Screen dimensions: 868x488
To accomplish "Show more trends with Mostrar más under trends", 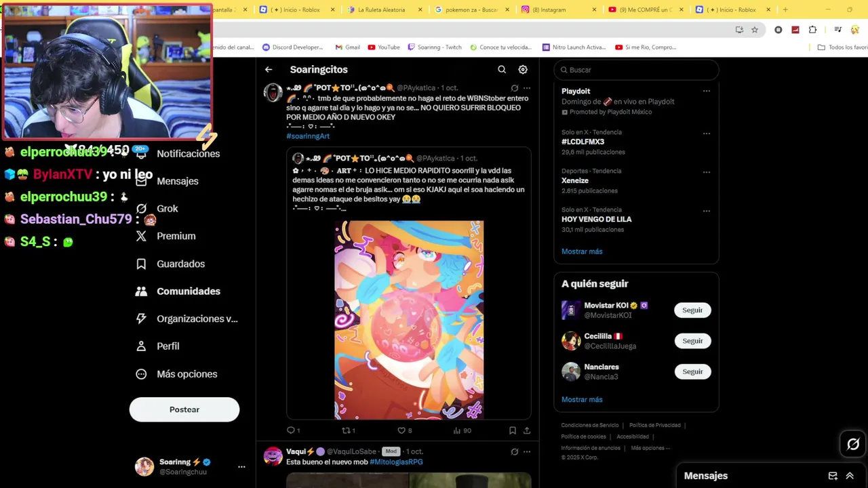I will coord(582,251).
